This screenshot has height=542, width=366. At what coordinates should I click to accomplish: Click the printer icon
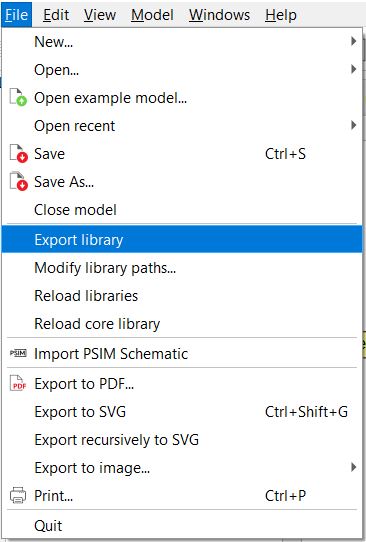point(18,496)
